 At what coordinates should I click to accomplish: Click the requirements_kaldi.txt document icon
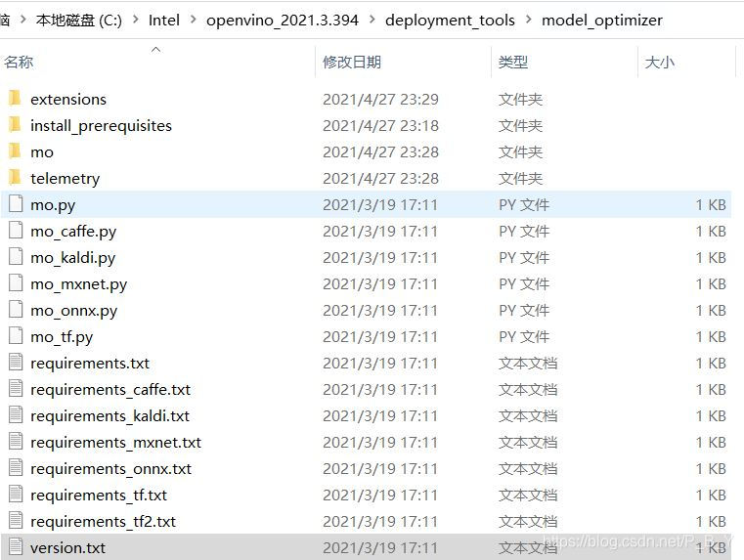click(16, 416)
